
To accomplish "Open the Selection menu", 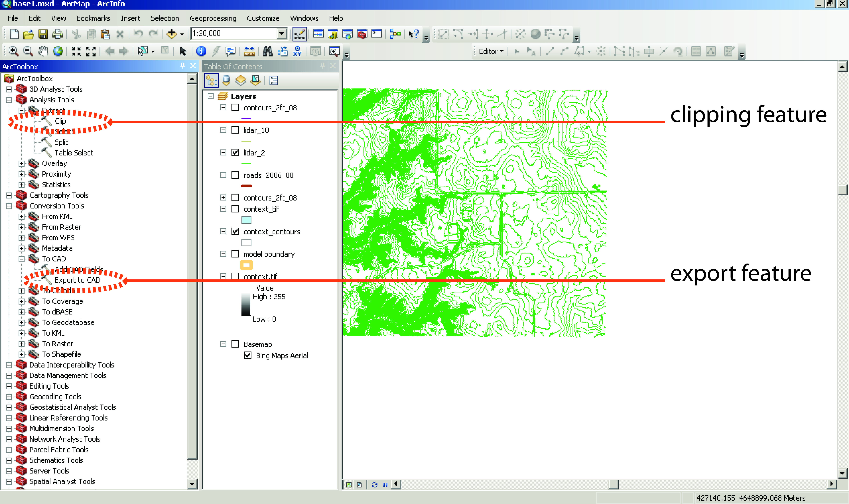I will click(x=165, y=18).
